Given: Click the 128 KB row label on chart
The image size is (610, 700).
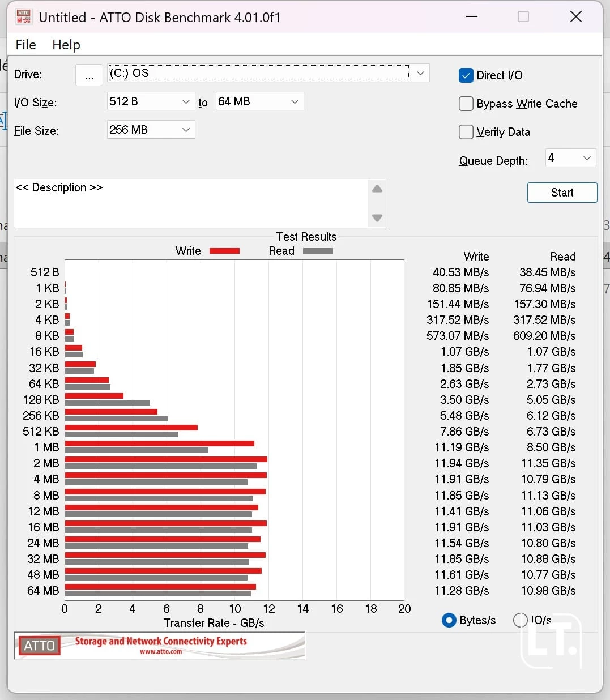Looking at the screenshot, I should 41,400.
